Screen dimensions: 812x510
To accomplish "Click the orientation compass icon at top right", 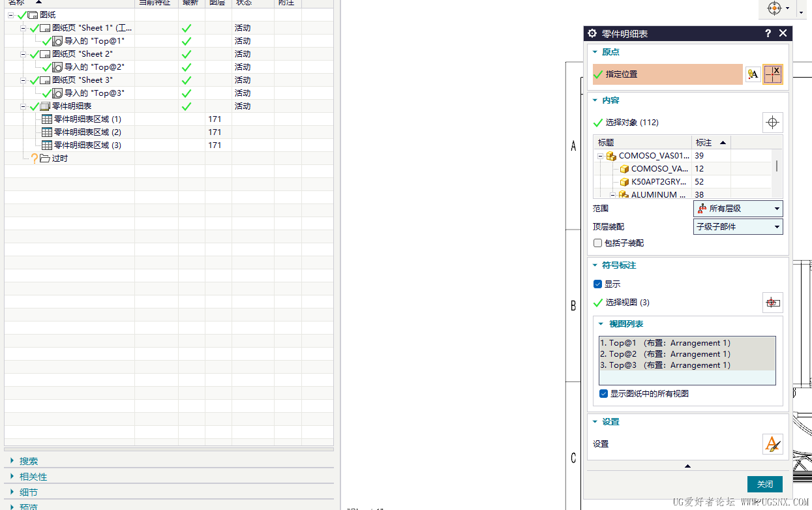I will pyautogui.click(x=775, y=8).
